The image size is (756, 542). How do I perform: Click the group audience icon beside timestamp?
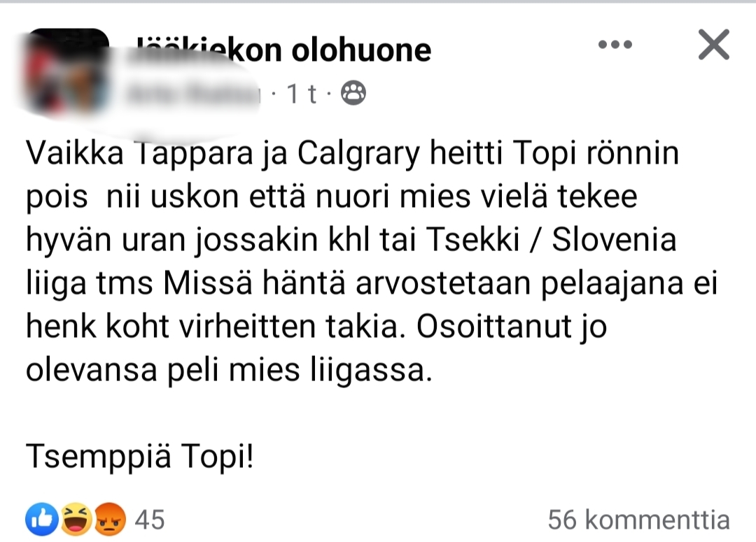pyautogui.click(x=353, y=93)
